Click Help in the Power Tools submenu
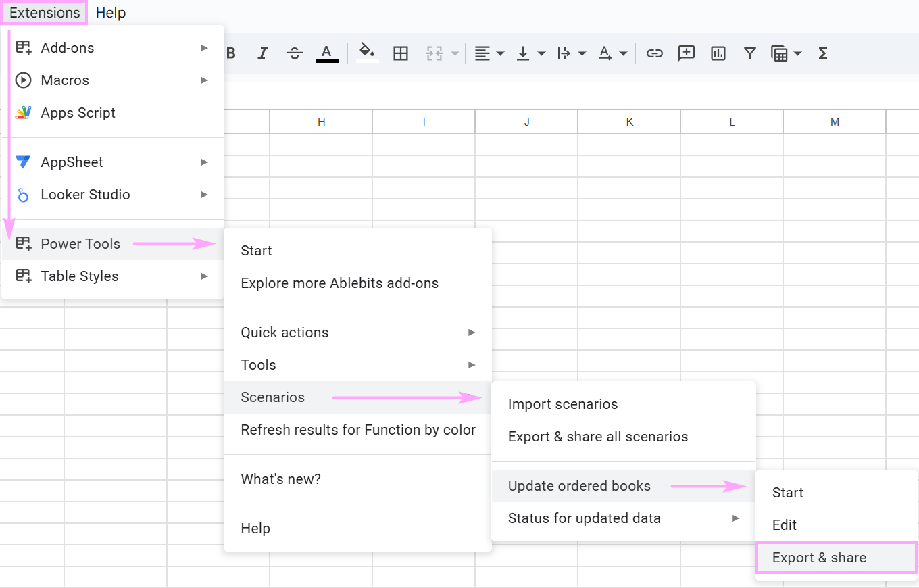This screenshot has height=588, width=919. (357, 529)
